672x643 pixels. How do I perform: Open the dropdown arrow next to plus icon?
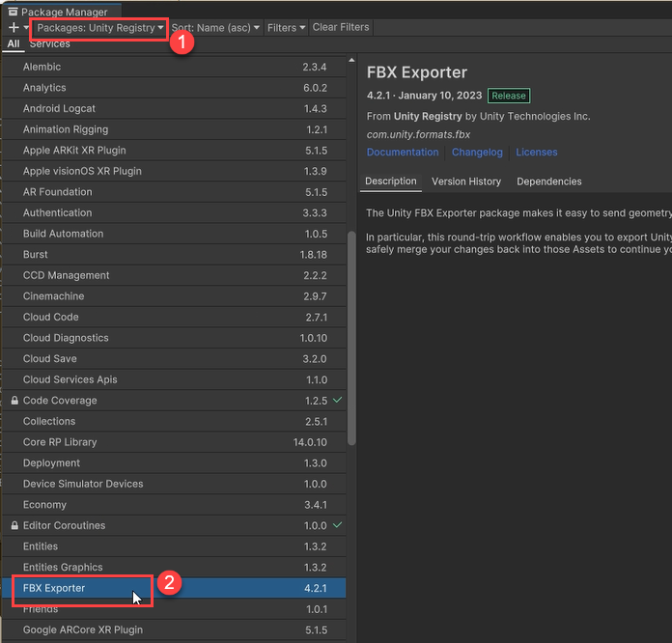(x=27, y=28)
